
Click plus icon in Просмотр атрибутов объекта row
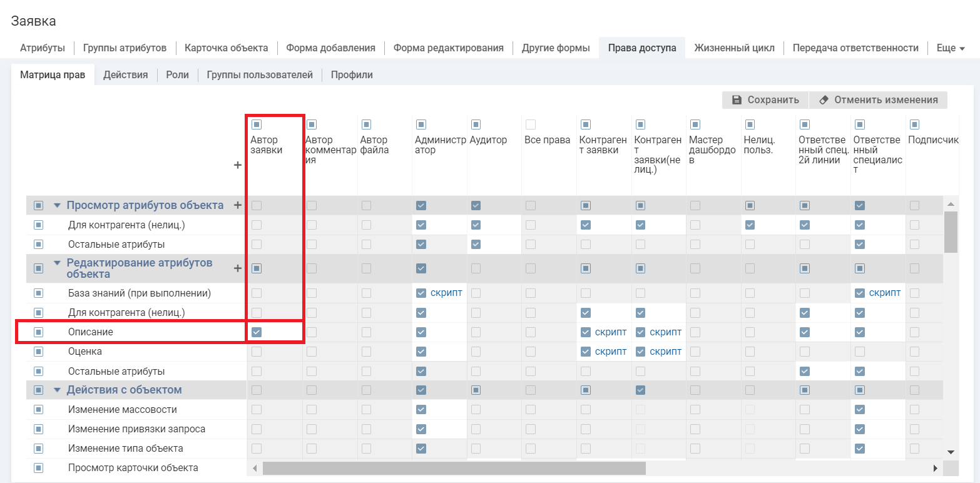237,205
